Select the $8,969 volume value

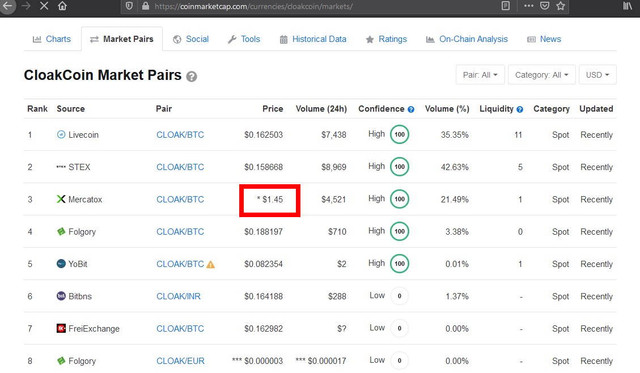333,167
